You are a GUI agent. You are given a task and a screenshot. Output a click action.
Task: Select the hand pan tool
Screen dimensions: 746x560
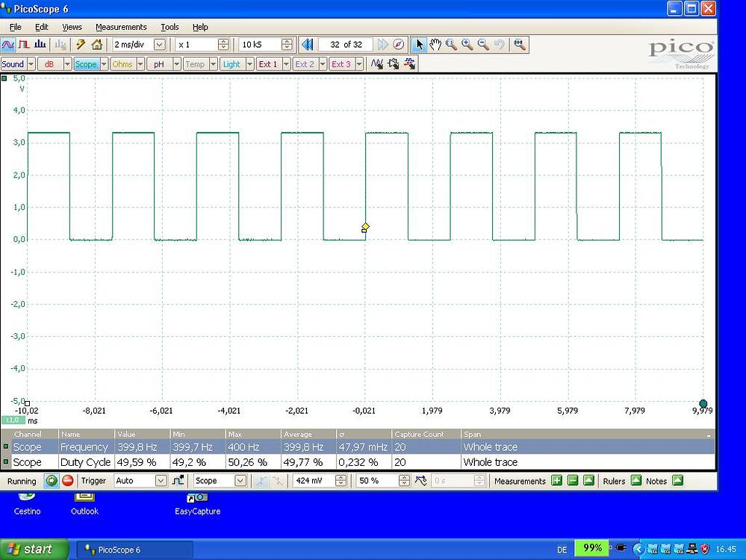[435, 45]
